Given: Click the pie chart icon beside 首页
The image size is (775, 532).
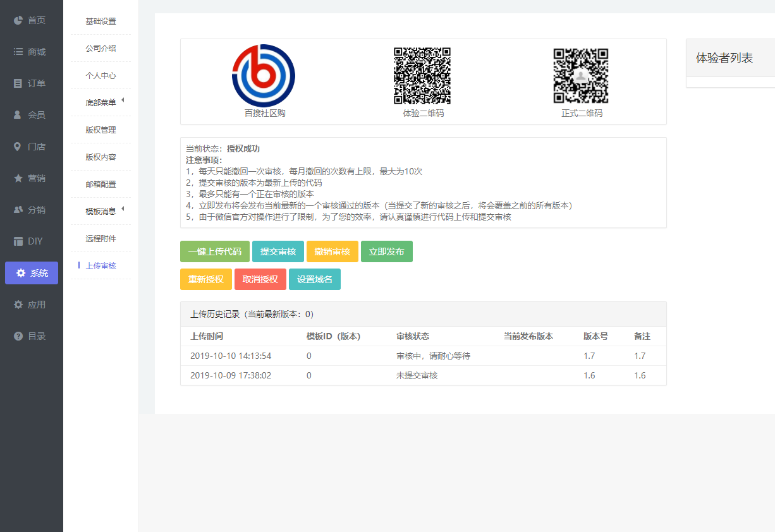Looking at the screenshot, I should (x=18, y=20).
